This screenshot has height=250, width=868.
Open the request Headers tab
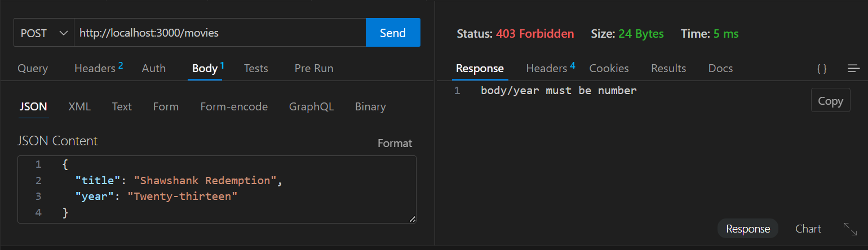[99, 68]
